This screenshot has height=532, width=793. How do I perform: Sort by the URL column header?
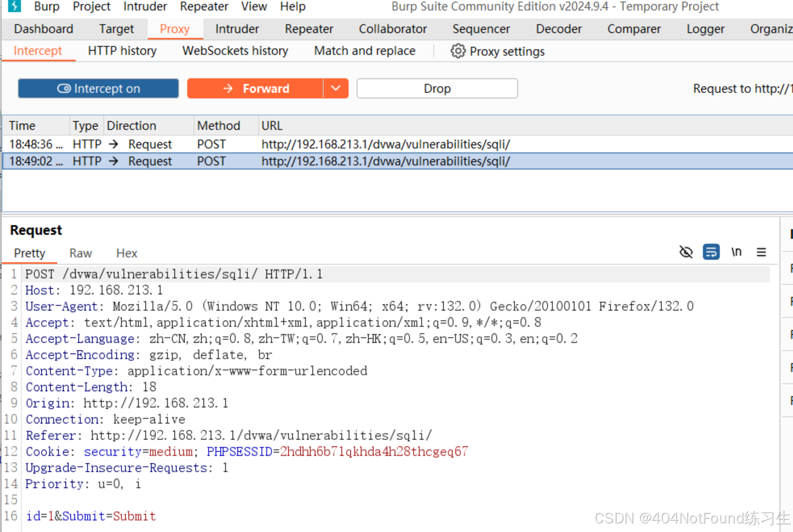tap(525, 126)
